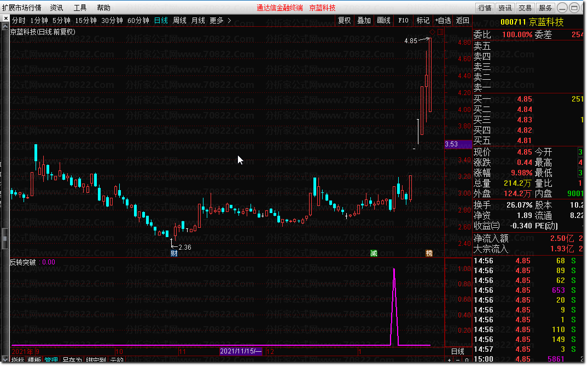Click the 榜 marker on chart

click(x=429, y=253)
